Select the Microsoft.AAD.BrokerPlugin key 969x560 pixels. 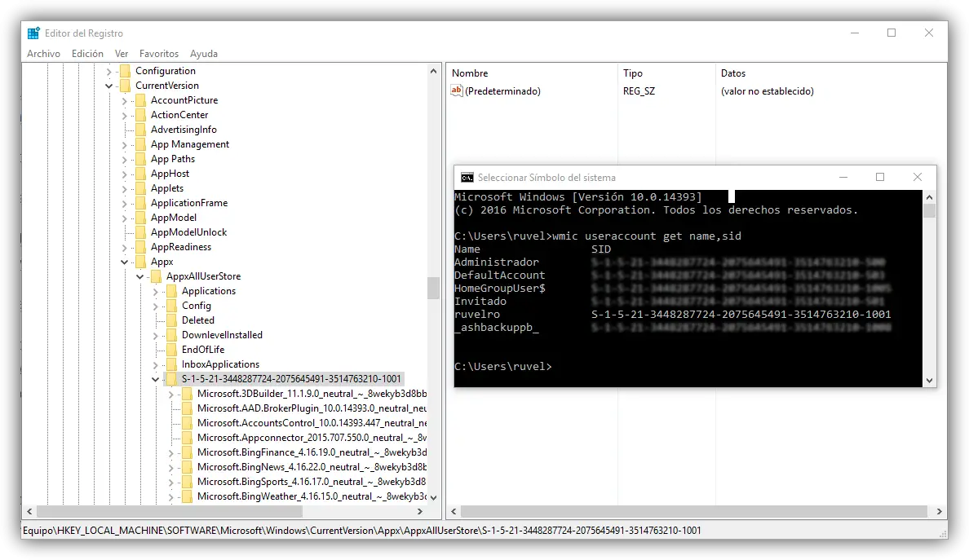[x=312, y=408]
